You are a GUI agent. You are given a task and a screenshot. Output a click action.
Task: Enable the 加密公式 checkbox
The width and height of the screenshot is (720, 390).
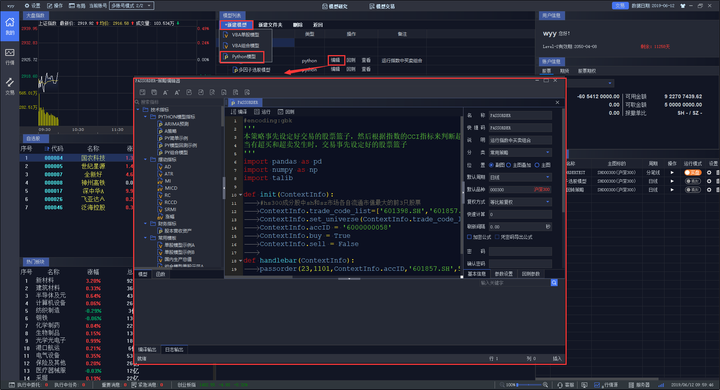point(469,237)
